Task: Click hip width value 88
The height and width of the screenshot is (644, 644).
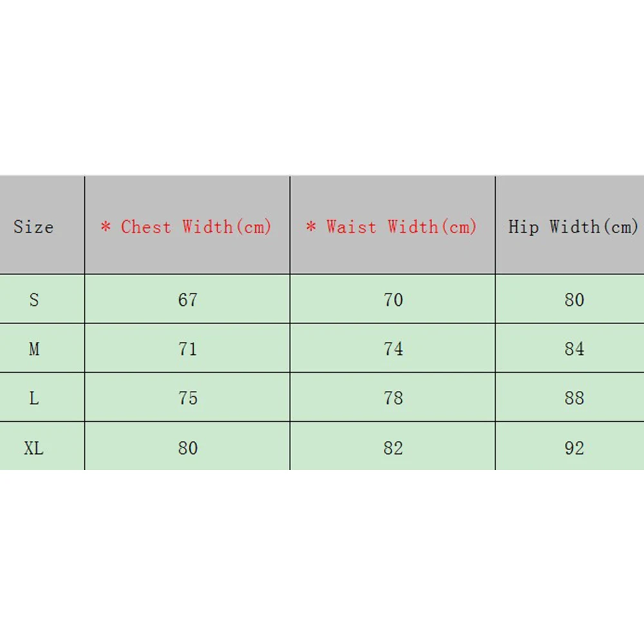Action: coord(574,399)
